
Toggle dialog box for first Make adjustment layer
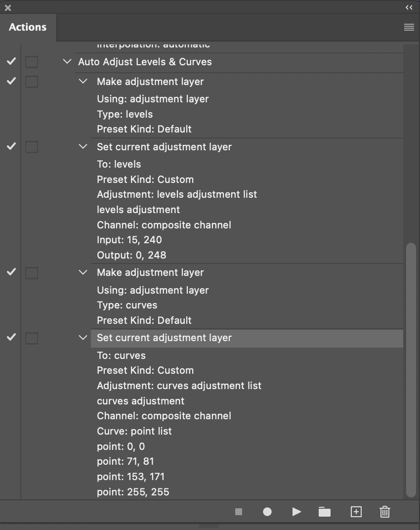tap(32, 82)
